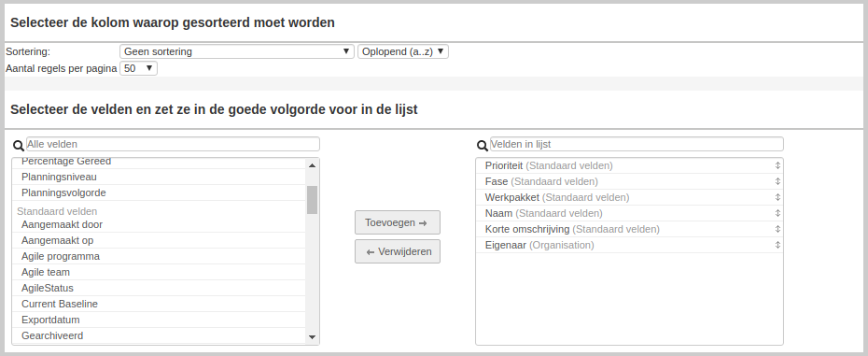Select Percentage Gereed in the fields list

[x=159, y=162]
